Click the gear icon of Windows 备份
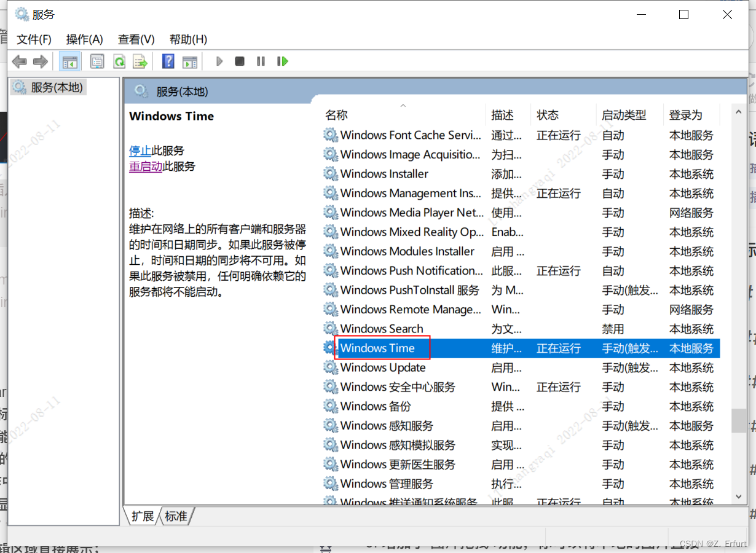 pos(331,406)
